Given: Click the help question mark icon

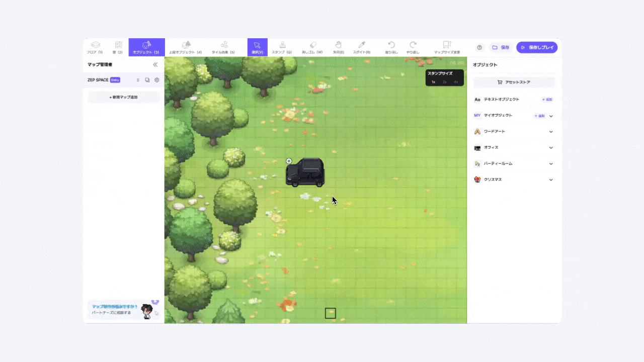Looking at the screenshot, I should tap(479, 47).
